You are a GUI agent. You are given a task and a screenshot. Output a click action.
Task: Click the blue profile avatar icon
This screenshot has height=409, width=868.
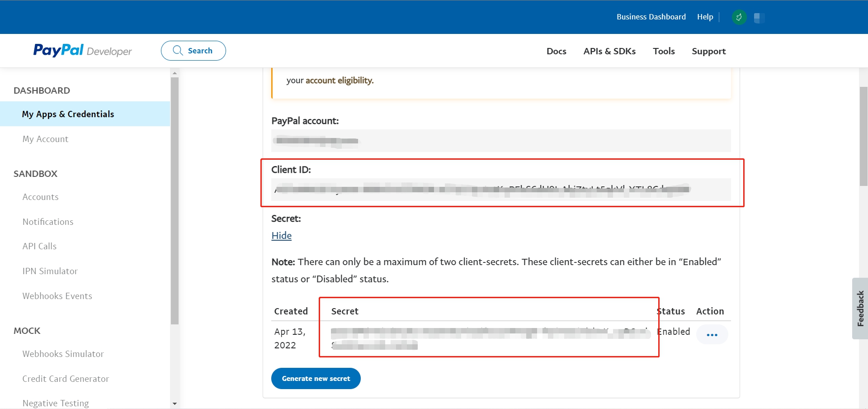point(759,18)
